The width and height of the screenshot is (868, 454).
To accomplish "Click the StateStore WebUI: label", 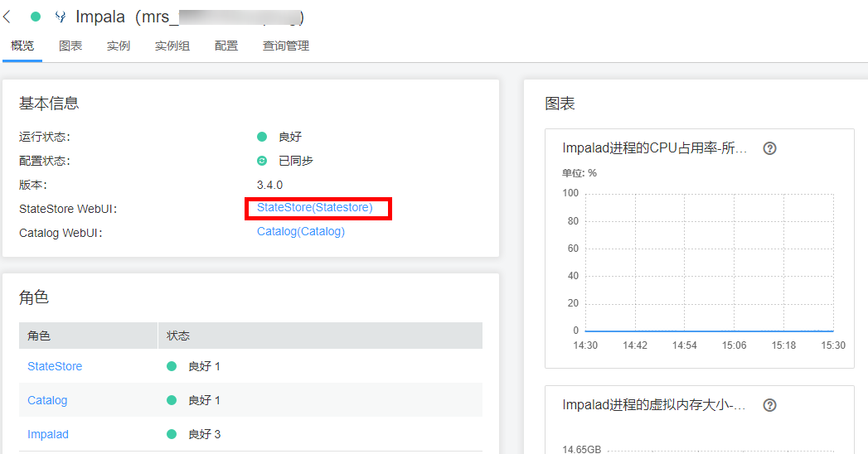I will click(x=68, y=209).
